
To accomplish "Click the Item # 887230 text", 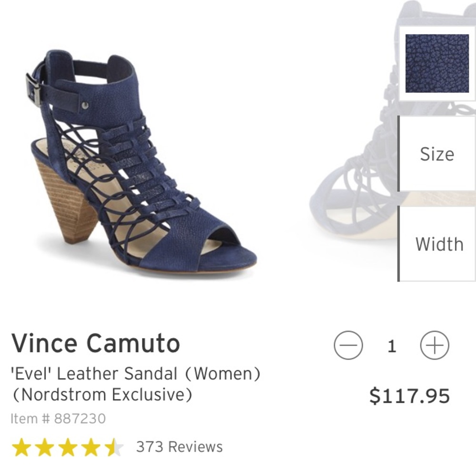I will 59,419.
